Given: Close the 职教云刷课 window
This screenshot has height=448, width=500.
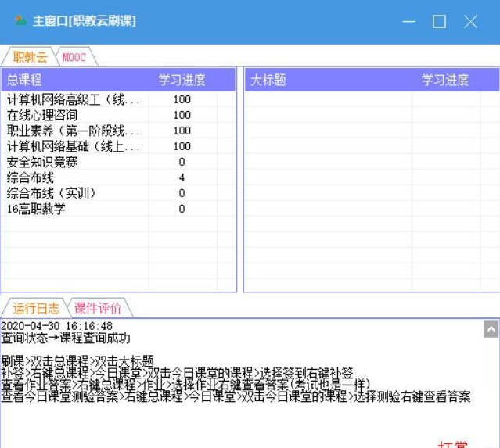Looking at the screenshot, I should pyautogui.click(x=470, y=22).
